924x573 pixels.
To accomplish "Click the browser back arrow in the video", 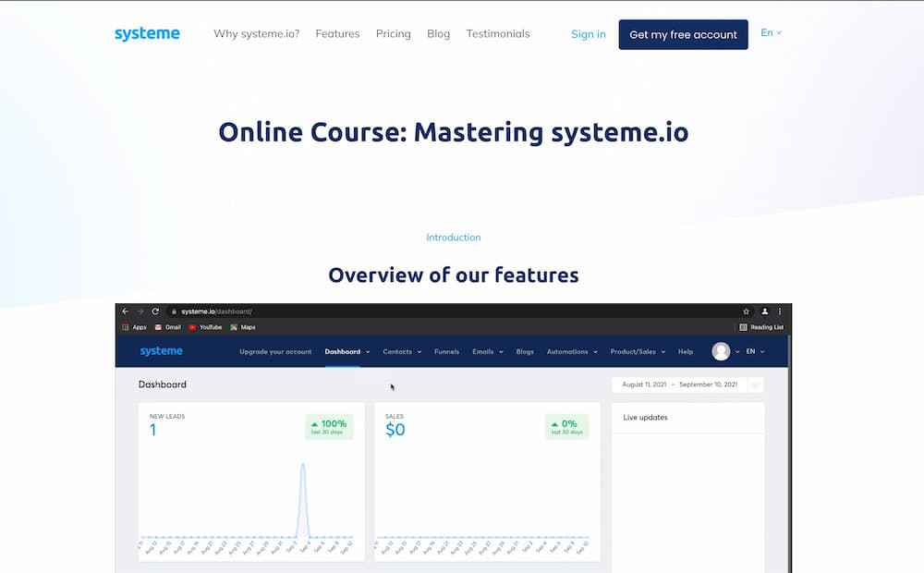I will 127,311.
